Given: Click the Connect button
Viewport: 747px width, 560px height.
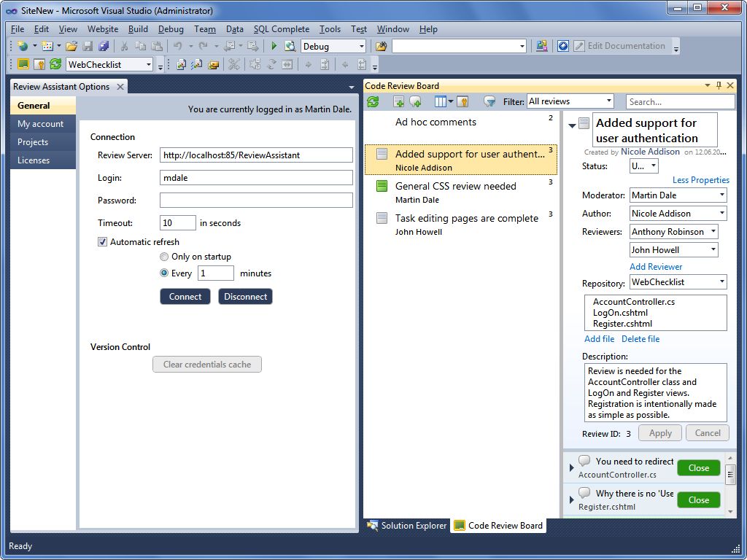Looking at the screenshot, I should (x=185, y=297).
